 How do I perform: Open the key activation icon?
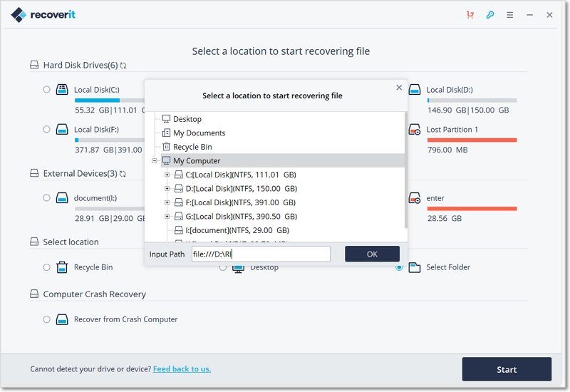click(490, 14)
